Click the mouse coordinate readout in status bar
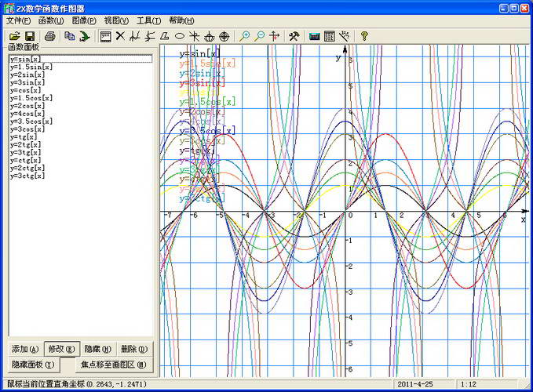Image resolution: width=533 pixels, height=392 pixels. (x=77, y=384)
